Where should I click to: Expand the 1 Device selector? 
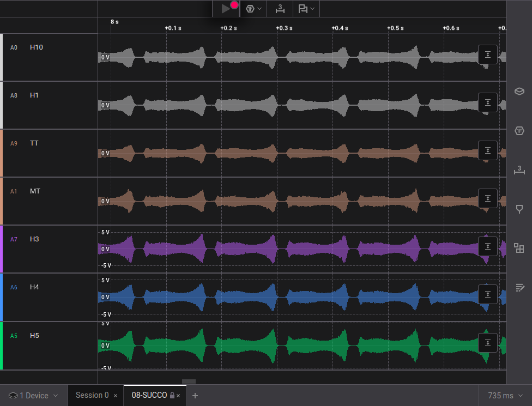tap(33, 396)
